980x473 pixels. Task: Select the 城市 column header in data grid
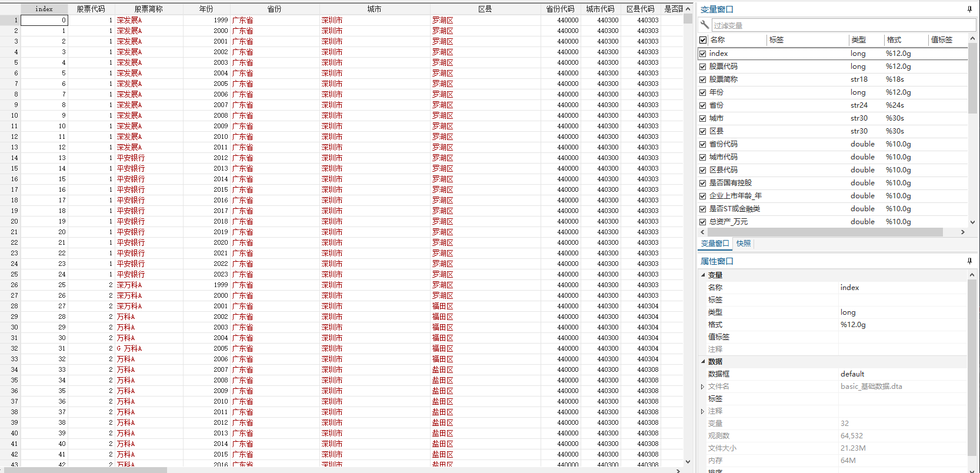pyautogui.click(x=375, y=9)
